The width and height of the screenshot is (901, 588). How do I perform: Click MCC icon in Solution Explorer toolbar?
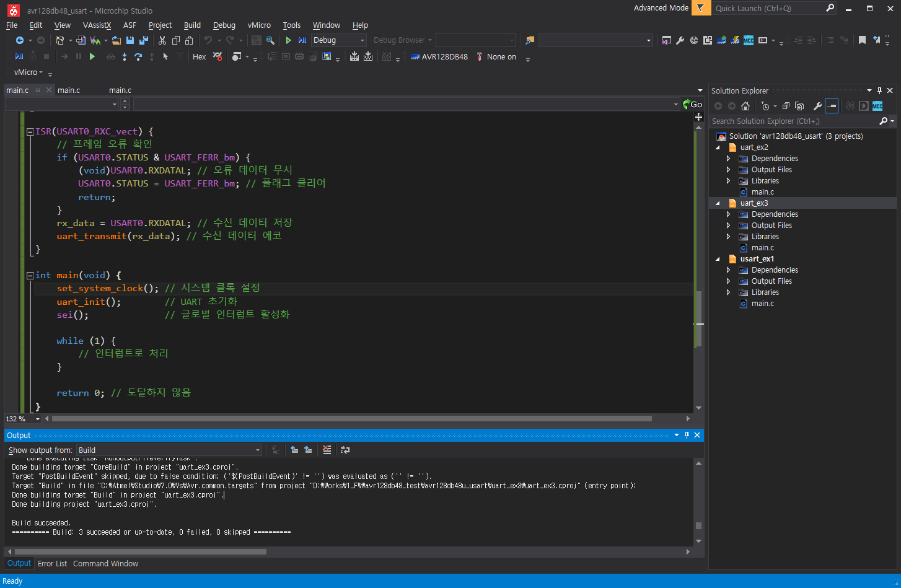[877, 106]
